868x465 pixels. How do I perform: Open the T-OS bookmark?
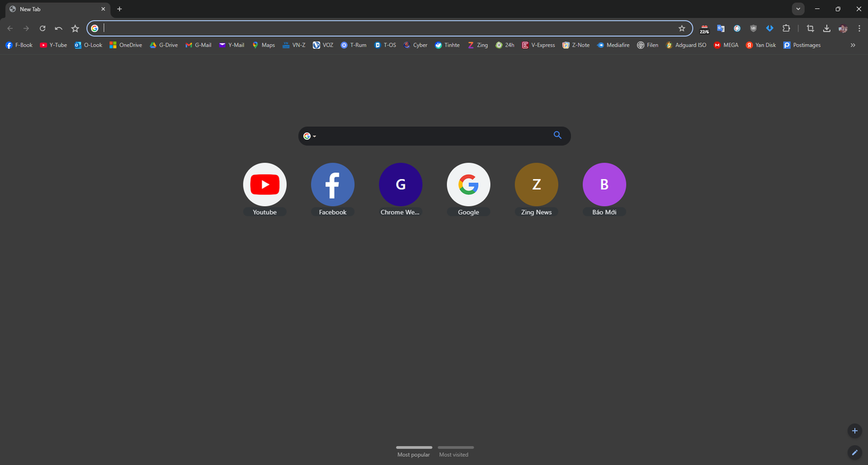click(x=385, y=45)
